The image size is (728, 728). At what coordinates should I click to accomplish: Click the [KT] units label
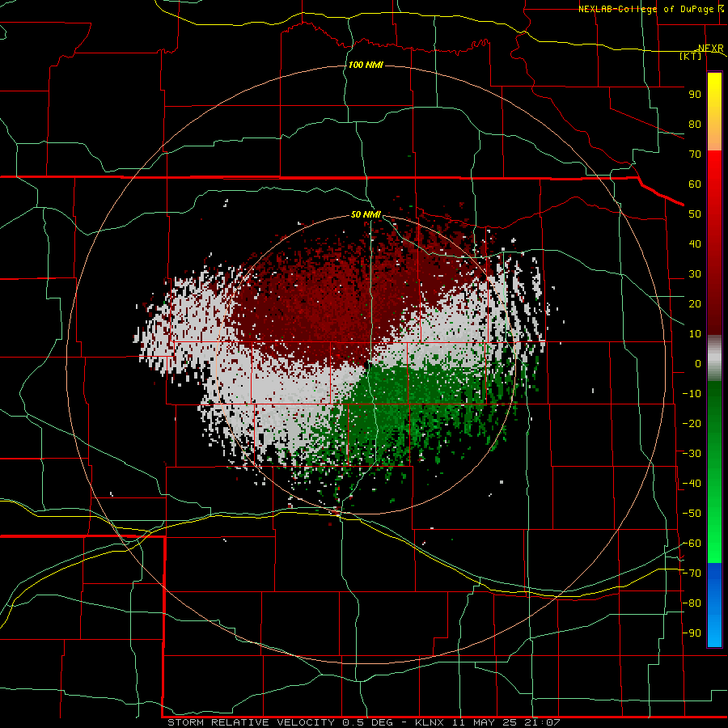point(691,56)
